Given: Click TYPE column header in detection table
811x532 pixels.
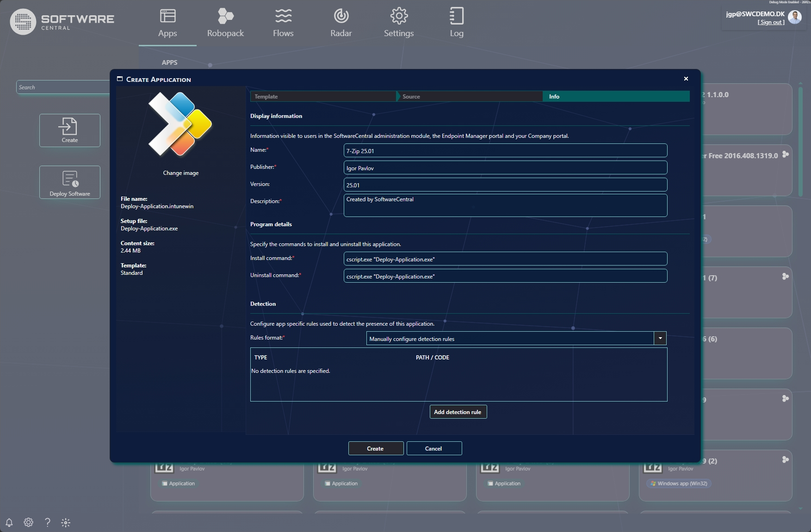Looking at the screenshot, I should (261, 358).
